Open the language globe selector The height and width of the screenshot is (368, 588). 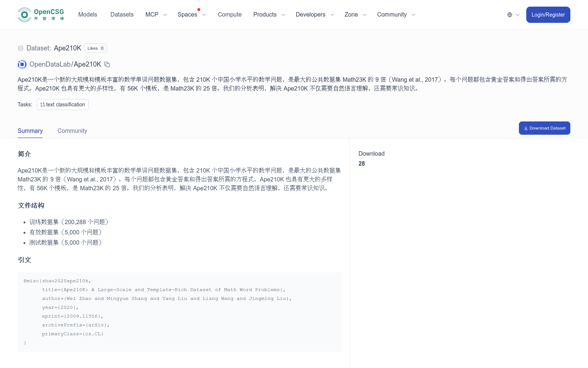[x=510, y=15]
